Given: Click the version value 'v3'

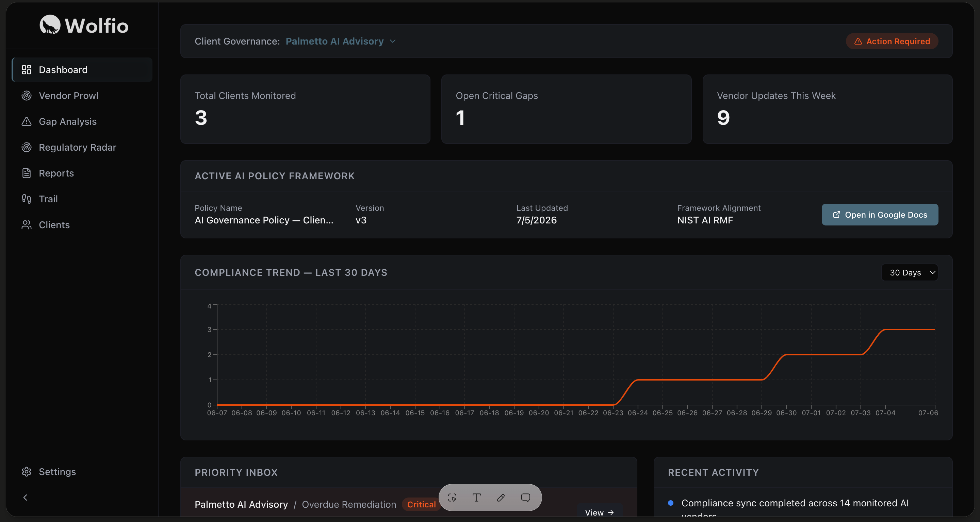Looking at the screenshot, I should 361,220.
